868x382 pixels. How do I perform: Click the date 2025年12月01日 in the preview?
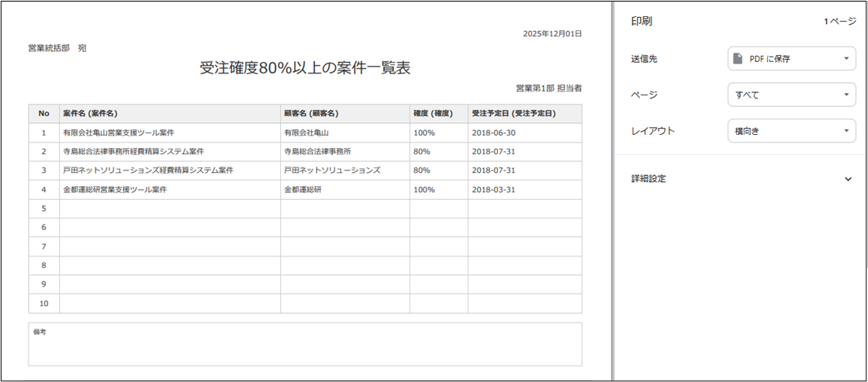tap(552, 34)
